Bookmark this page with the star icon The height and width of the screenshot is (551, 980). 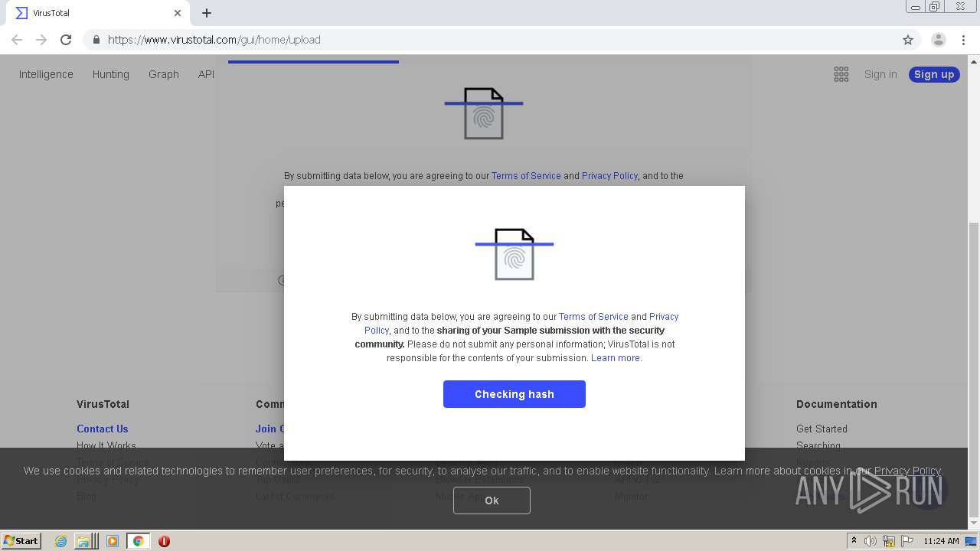click(908, 40)
